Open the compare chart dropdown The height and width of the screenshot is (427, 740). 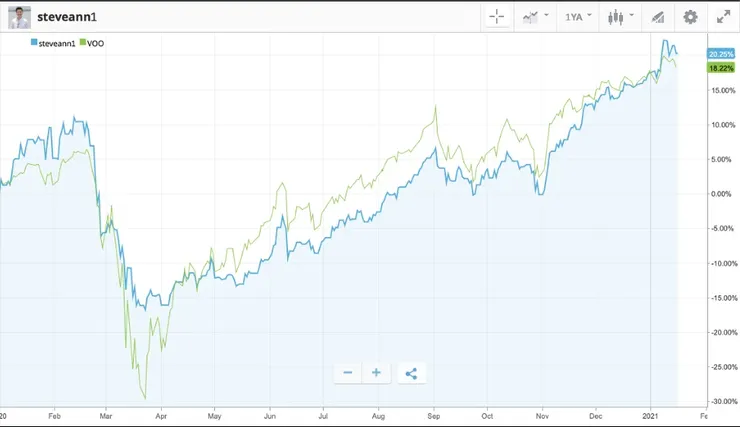pos(534,17)
